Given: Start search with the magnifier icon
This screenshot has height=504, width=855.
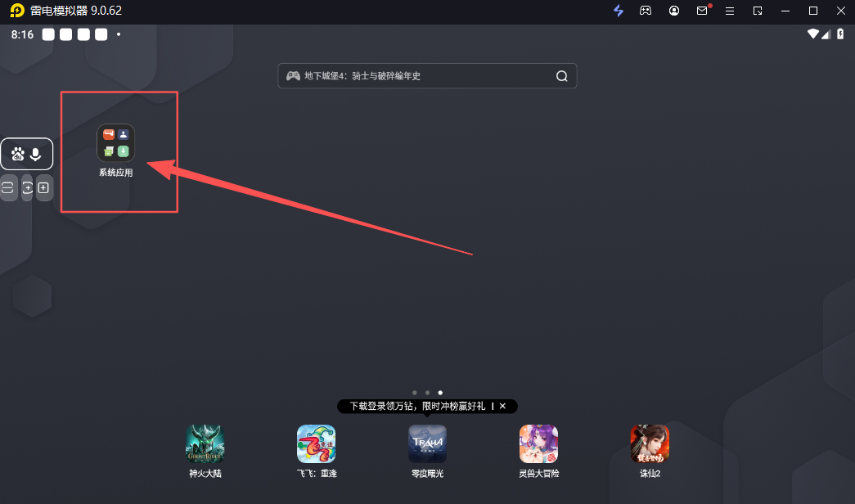Looking at the screenshot, I should (561, 75).
